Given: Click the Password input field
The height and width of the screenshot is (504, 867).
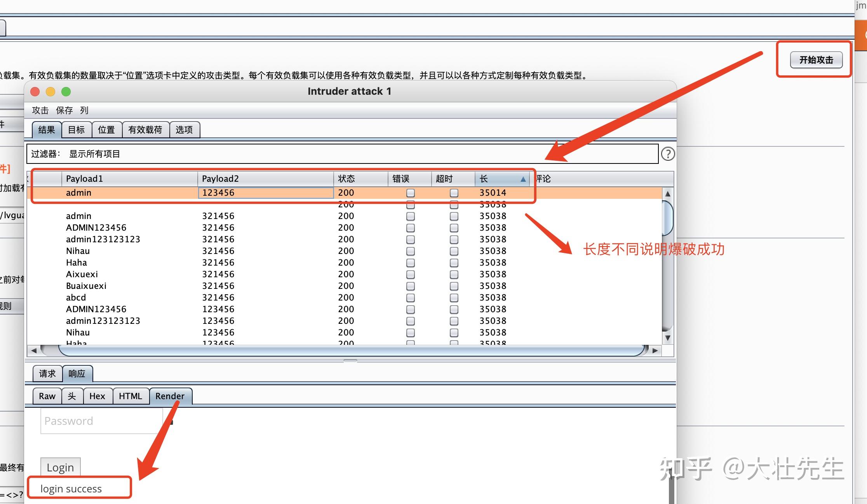Looking at the screenshot, I should tap(101, 421).
